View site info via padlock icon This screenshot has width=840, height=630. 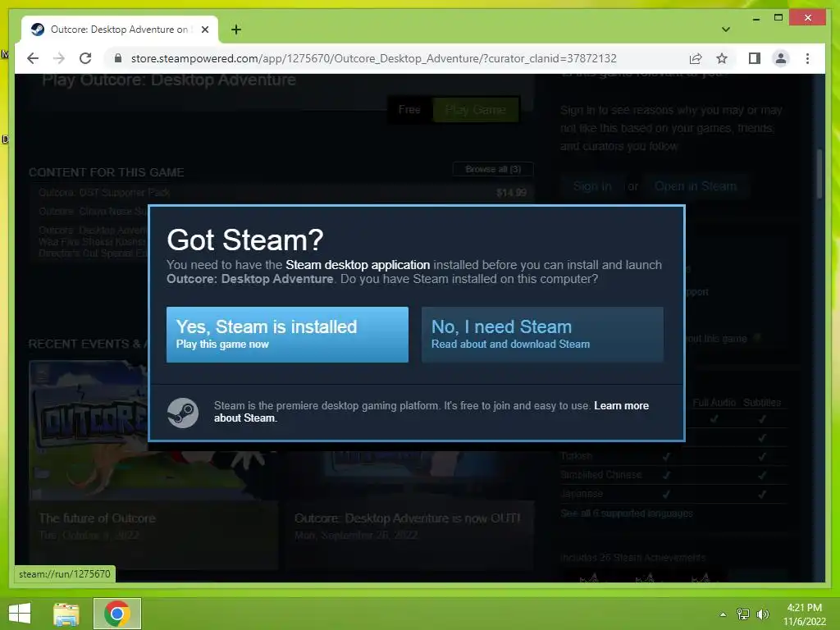tap(118, 58)
